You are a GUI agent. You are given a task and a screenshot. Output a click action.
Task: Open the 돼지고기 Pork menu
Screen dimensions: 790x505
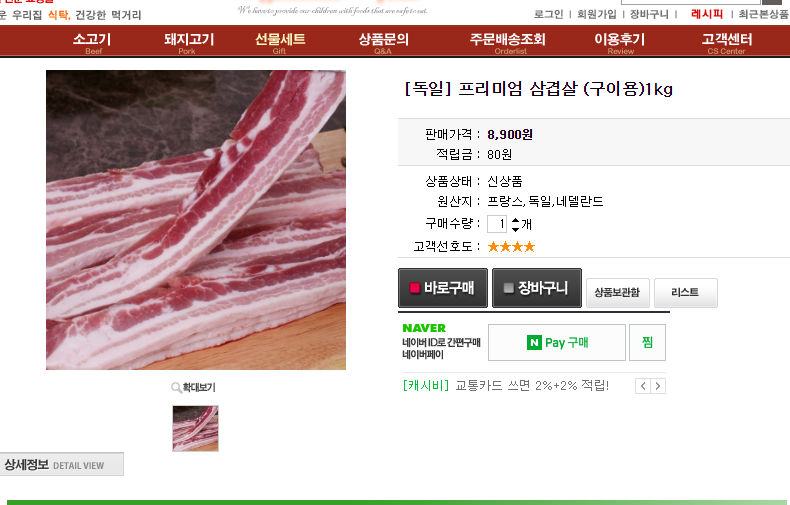coord(189,42)
